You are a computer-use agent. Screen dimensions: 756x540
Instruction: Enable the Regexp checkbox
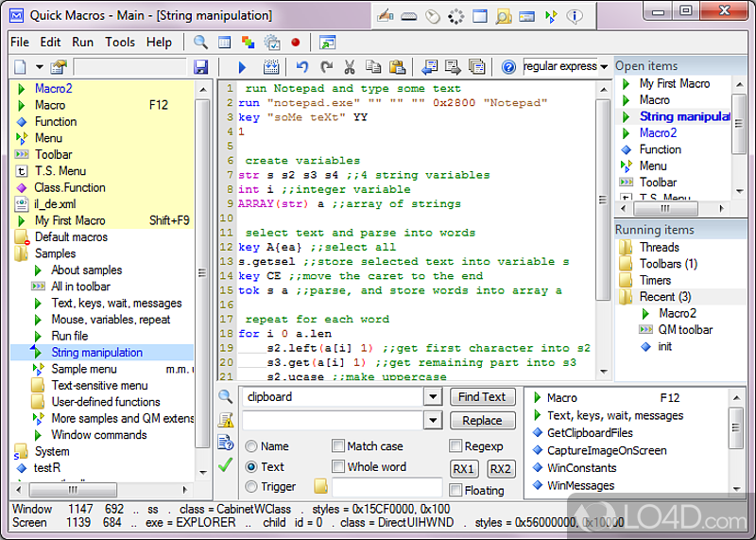click(x=456, y=446)
